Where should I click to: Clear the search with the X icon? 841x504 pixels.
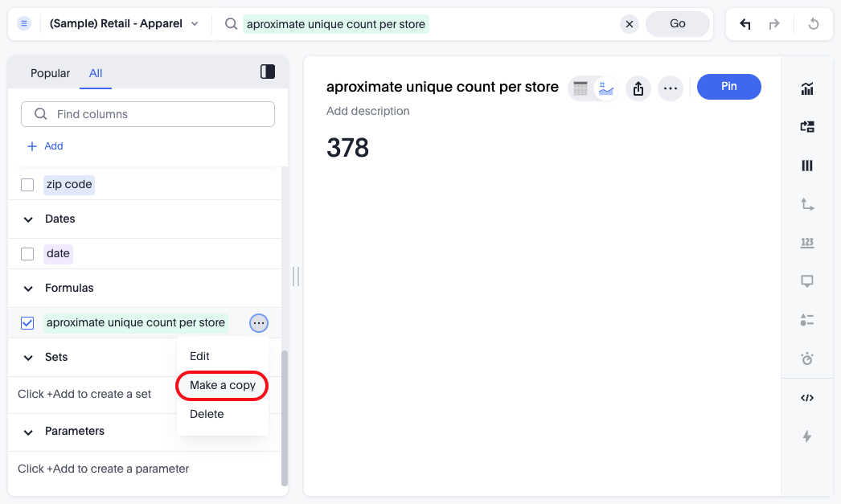coord(630,24)
